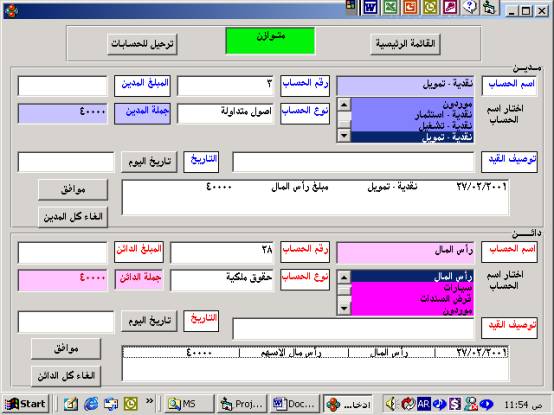This screenshot has height=415, width=554.
Task: Open the Outlook Quick Launch icon
Action: pyautogui.click(x=130, y=404)
